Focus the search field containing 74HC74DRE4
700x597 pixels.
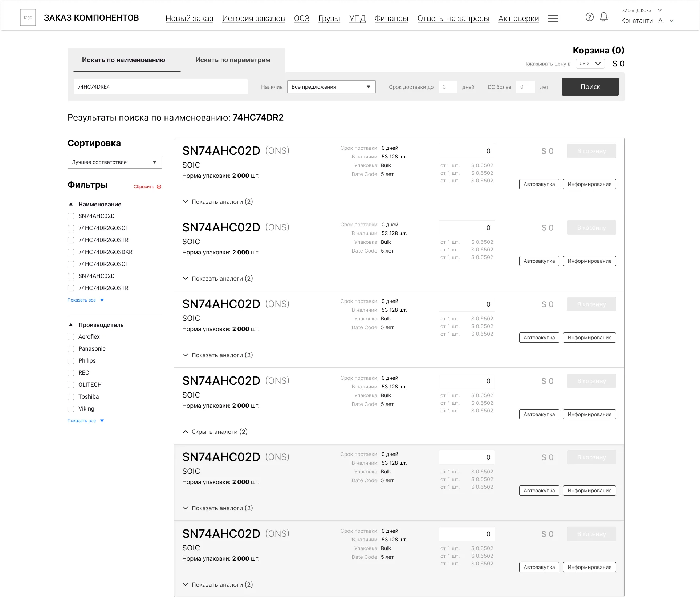(160, 87)
